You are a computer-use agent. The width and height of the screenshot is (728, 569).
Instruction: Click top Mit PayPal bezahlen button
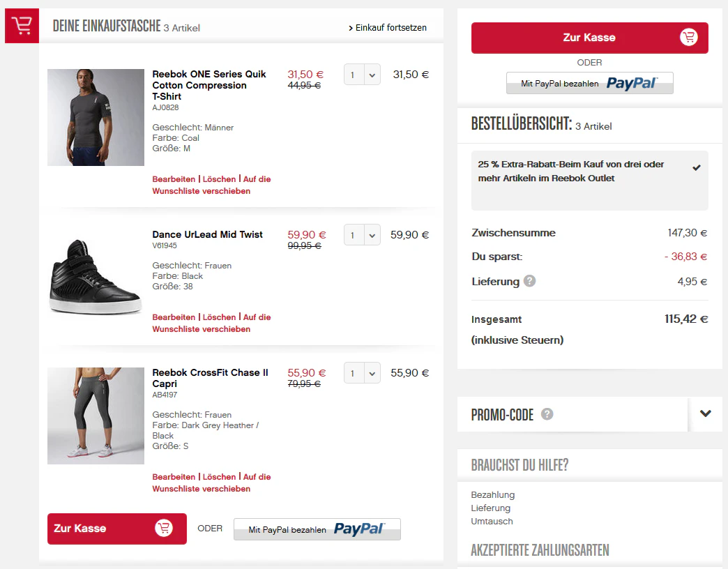pyautogui.click(x=590, y=83)
